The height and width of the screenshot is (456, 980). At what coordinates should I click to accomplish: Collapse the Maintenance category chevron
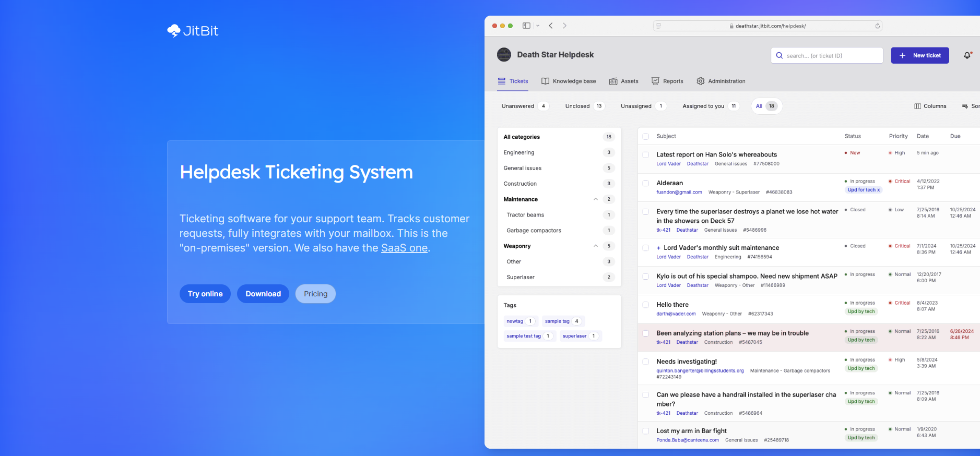point(596,199)
